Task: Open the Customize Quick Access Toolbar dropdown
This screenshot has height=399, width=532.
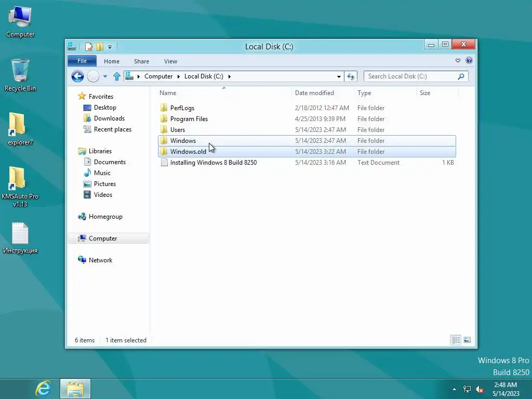Action: click(110, 47)
